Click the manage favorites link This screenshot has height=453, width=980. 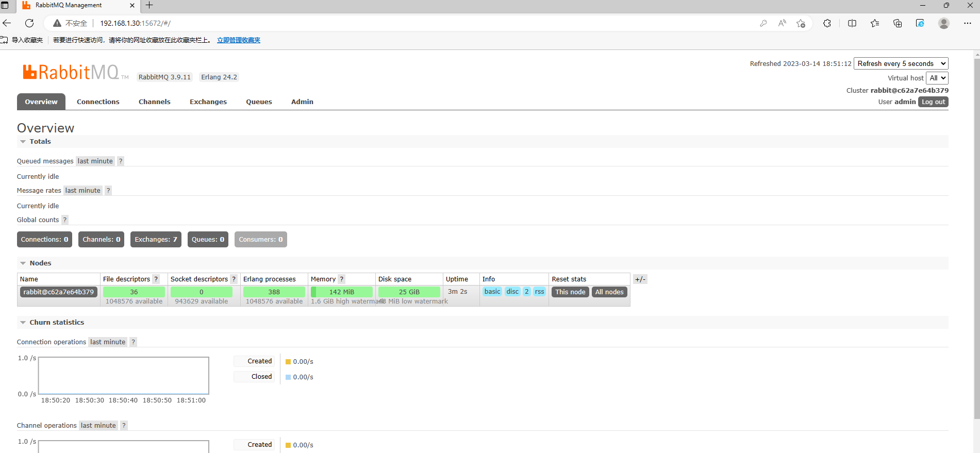pos(239,40)
